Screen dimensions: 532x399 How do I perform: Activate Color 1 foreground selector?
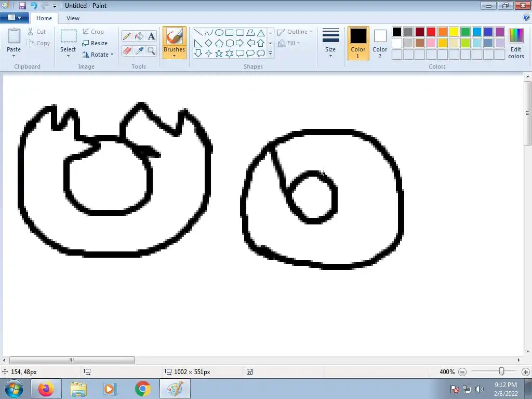[358, 43]
